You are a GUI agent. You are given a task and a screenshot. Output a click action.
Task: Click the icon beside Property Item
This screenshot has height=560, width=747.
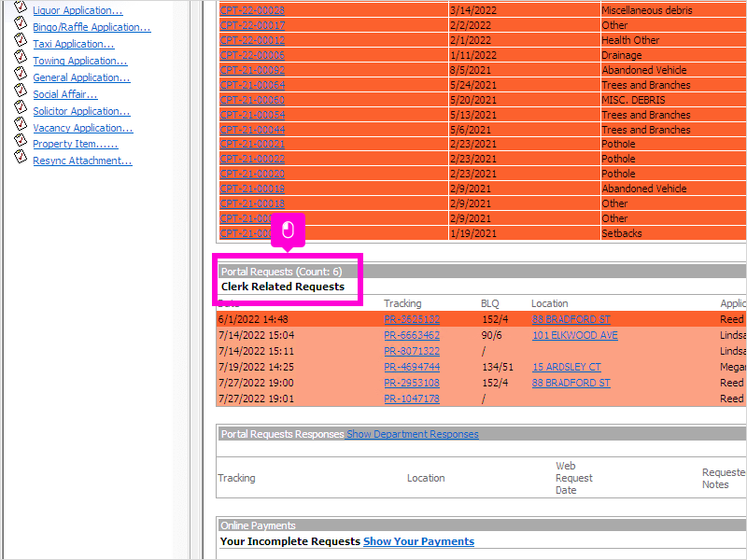pyautogui.click(x=20, y=139)
